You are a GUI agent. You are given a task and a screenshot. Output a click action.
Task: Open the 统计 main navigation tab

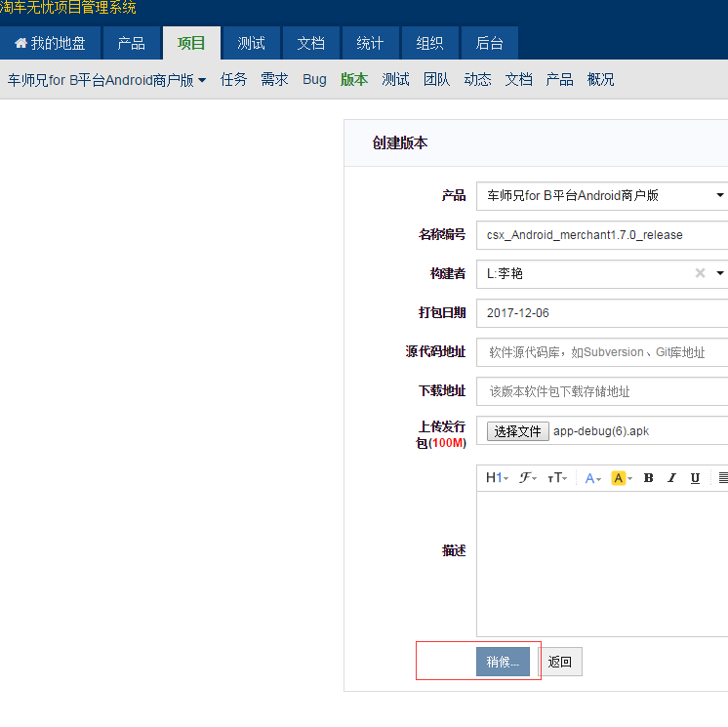click(370, 43)
